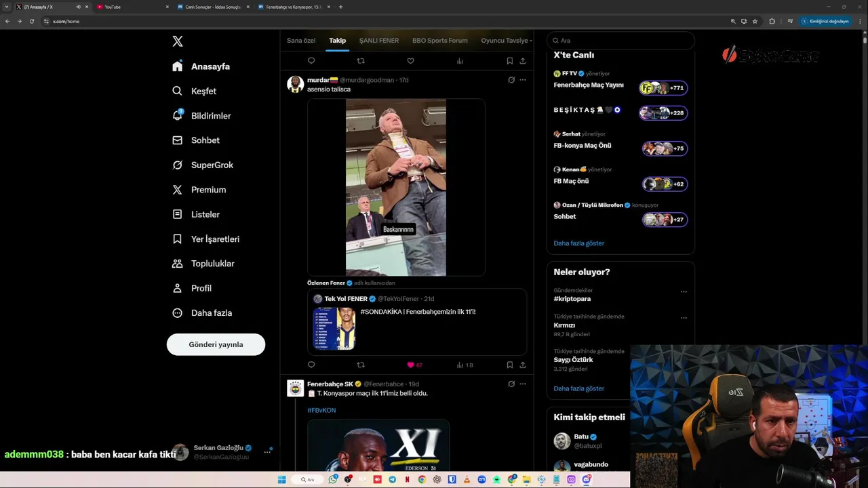
Task: Open account menu next to Serkan Gazioğlu
Action: (x=267, y=452)
